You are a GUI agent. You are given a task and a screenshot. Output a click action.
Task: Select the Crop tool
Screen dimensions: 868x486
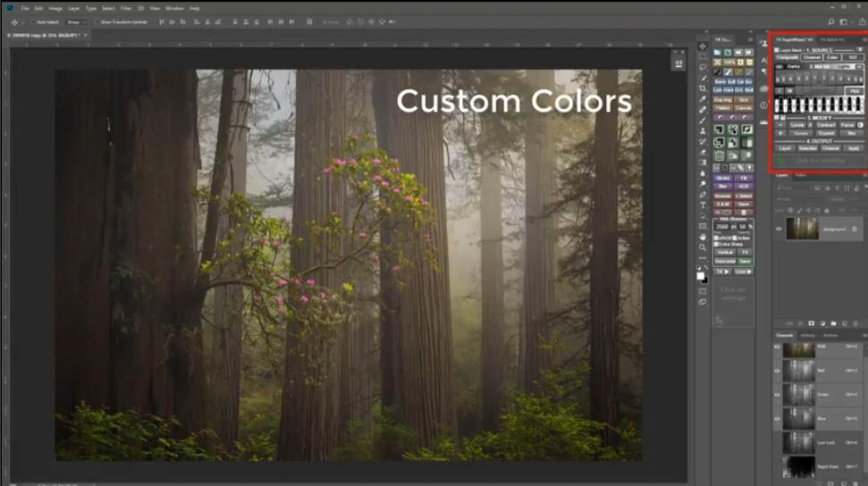703,88
